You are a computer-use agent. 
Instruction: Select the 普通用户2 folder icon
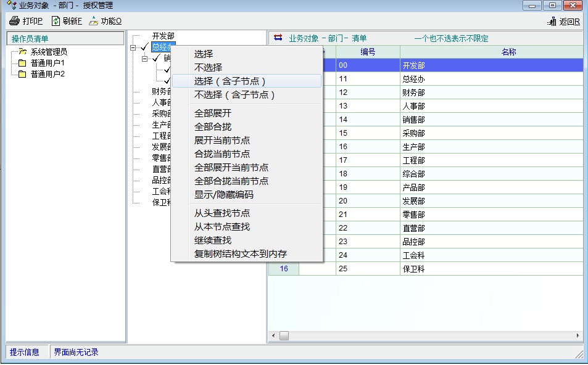(x=22, y=75)
